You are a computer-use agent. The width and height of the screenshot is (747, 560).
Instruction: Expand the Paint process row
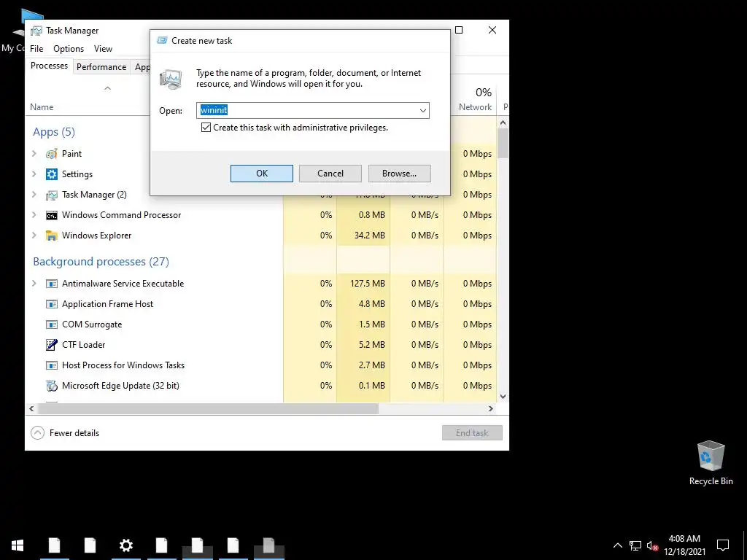coord(34,153)
